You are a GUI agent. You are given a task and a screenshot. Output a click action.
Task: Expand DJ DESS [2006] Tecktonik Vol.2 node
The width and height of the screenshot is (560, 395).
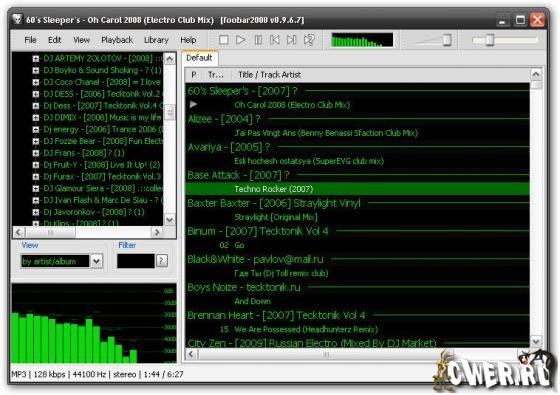(36, 94)
